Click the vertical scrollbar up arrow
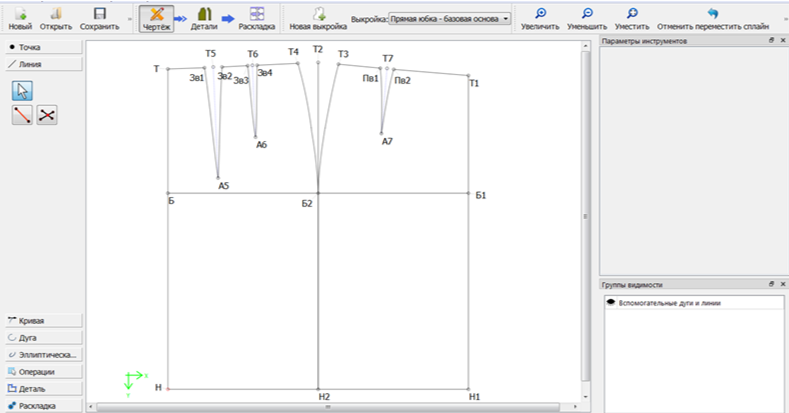This screenshot has height=413, width=789. (585, 46)
